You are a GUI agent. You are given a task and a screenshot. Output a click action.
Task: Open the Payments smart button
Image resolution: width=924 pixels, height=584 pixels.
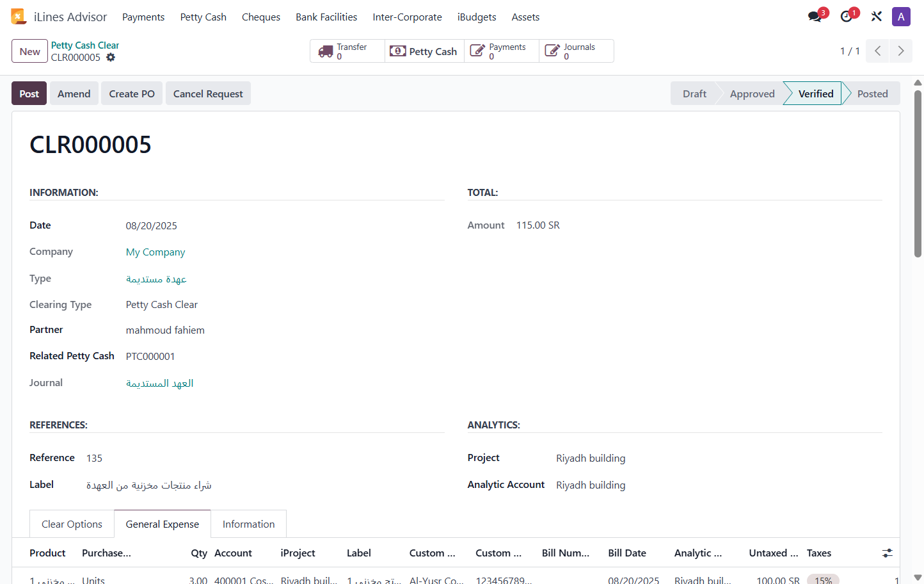(502, 51)
